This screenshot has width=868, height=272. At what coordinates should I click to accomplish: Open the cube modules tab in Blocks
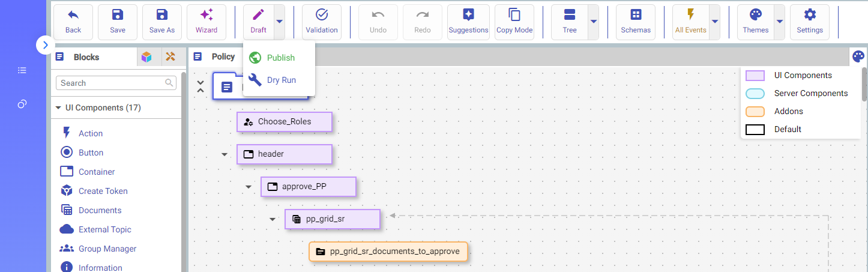pos(146,57)
